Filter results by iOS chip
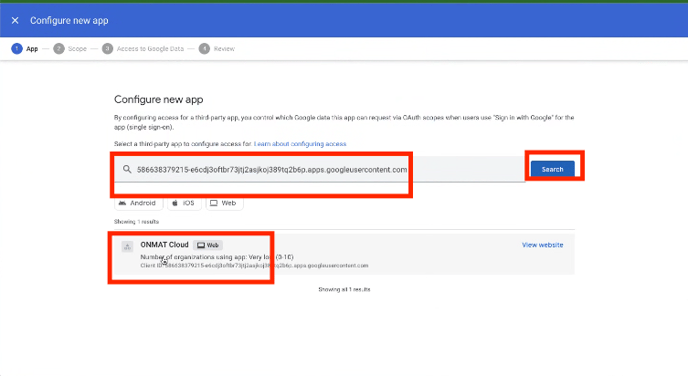Viewport: 688px width, 376px height. 184,203
